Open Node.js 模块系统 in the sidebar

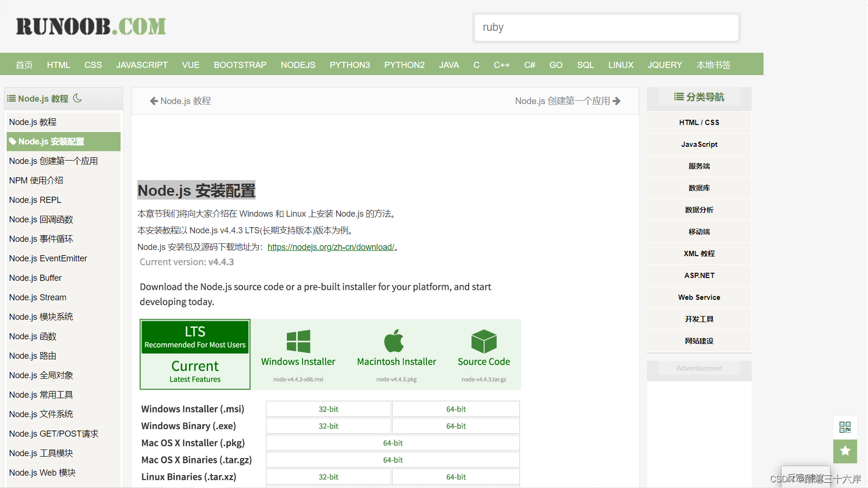pos(64,317)
